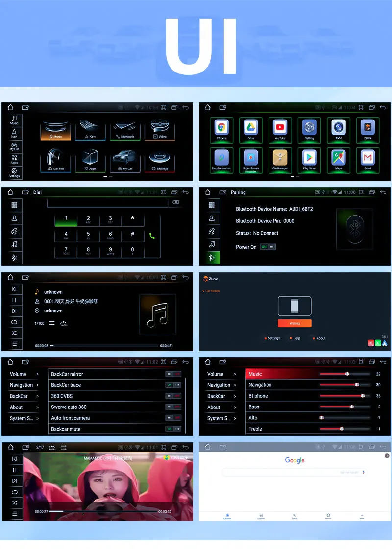Expand Volume on the BackCar settings screen
This screenshot has height=551, width=392.
point(24,374)
